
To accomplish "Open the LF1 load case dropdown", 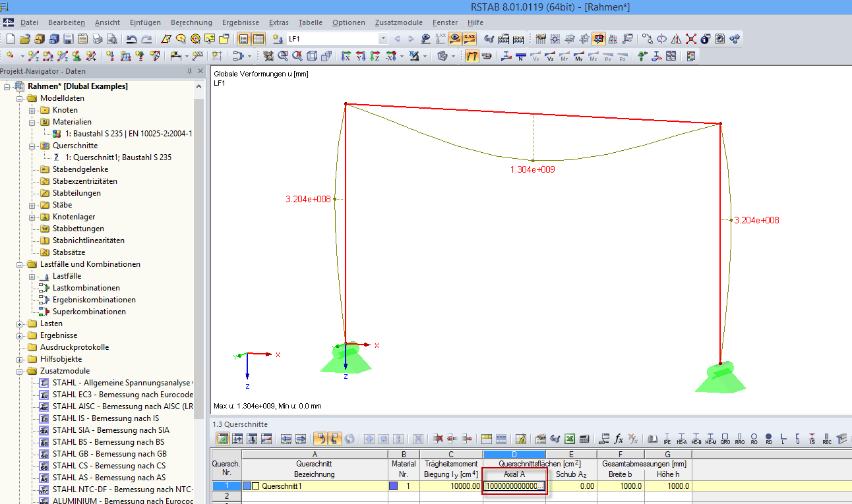I will pyautogui.click(x=384, y=39).
